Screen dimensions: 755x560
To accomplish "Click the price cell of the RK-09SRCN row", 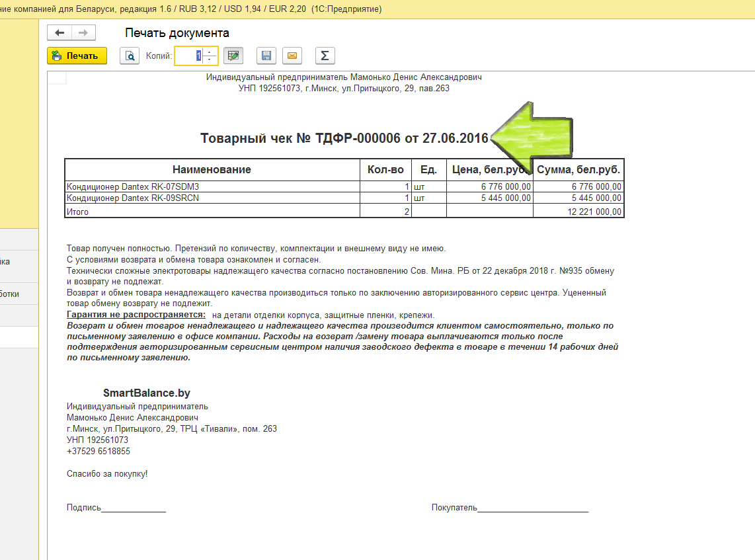I will 490,198.
